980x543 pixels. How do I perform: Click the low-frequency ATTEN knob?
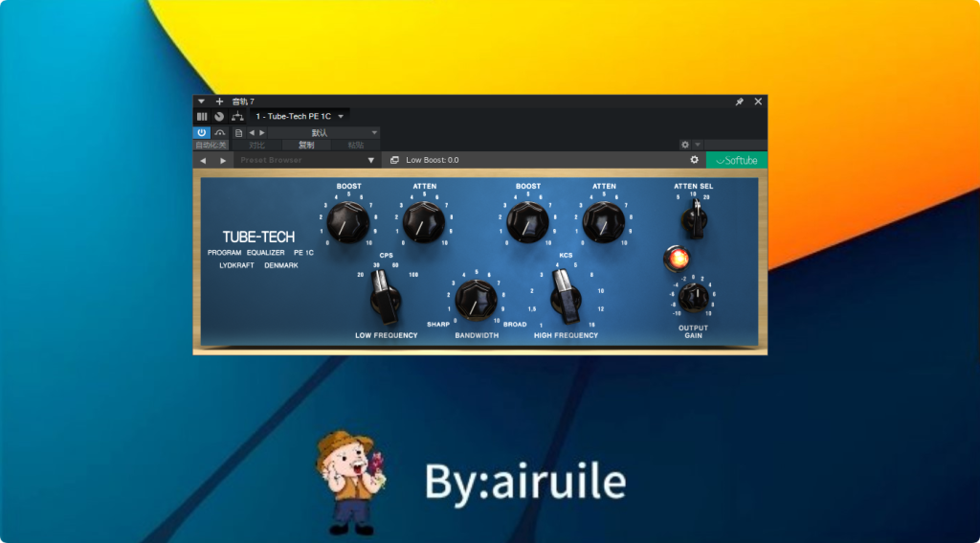click(x=424, y=222)
